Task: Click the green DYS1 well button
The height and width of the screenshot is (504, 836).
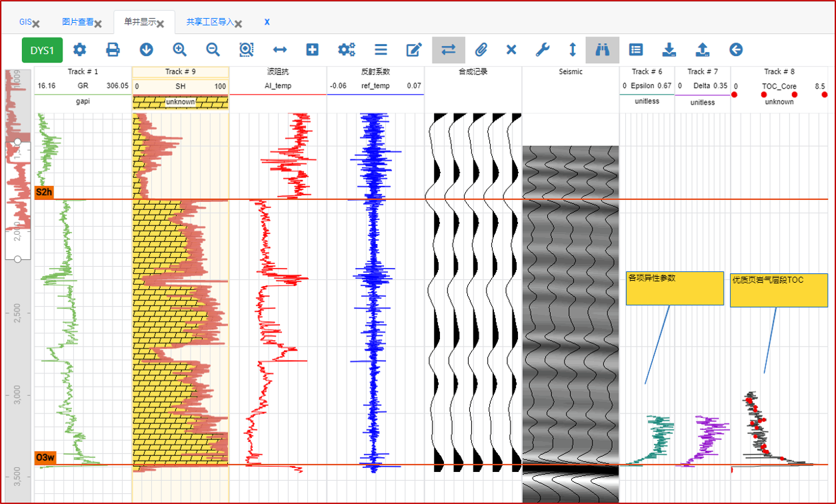Action: click(42, 50)
